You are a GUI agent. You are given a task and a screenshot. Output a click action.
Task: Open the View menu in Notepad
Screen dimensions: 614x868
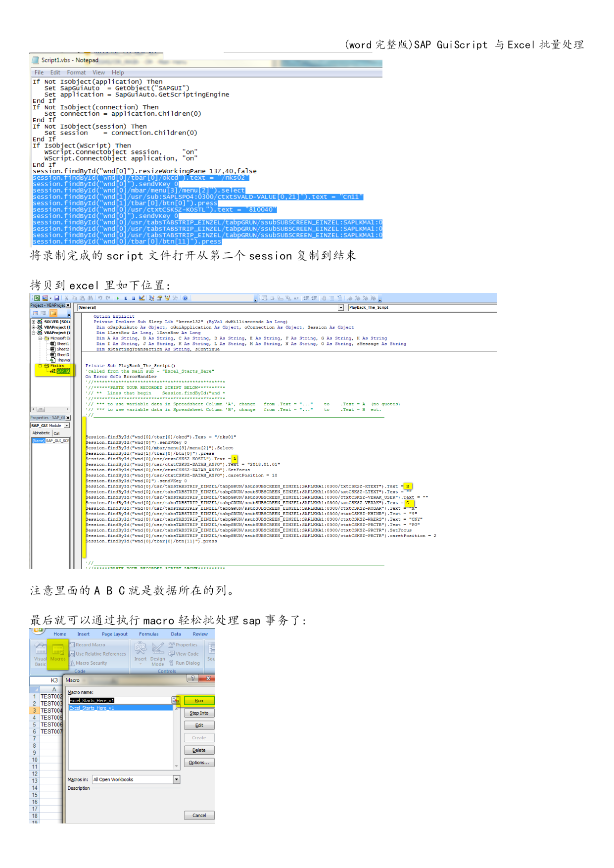click(98, 73)
